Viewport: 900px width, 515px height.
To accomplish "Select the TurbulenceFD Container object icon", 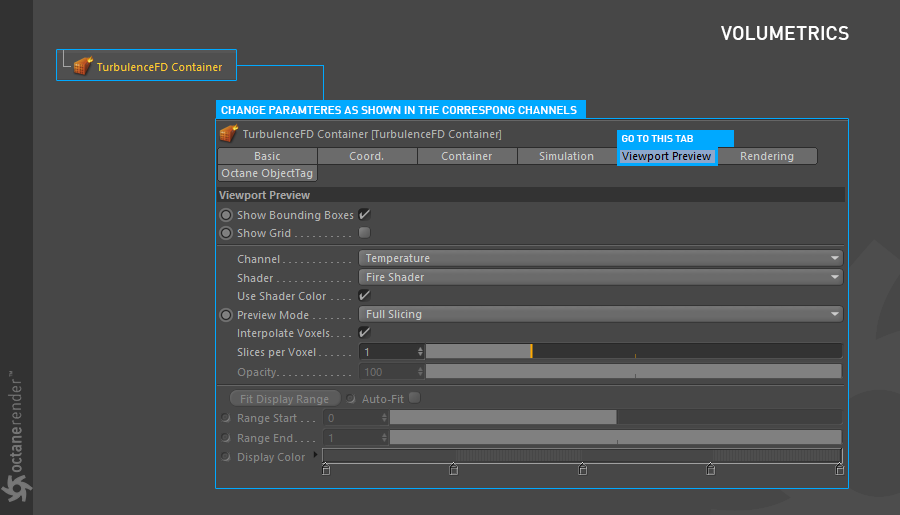I will [83, 65].
